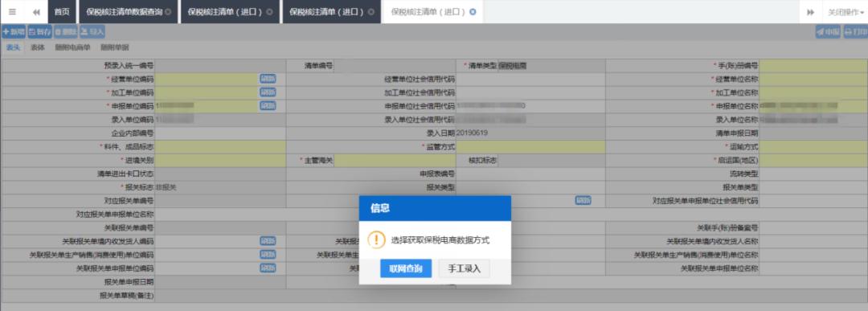Click the 加工单位名称 input field
The image size is (868, 311).
(813, 92)
